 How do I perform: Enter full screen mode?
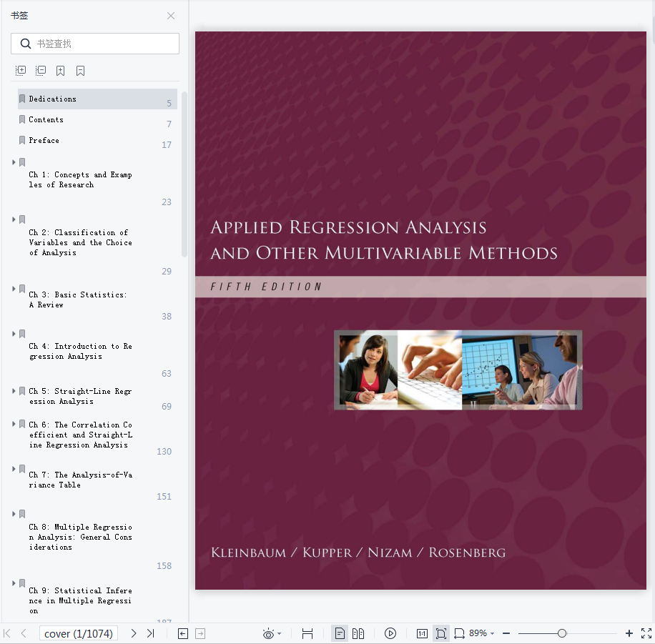(x=646, y=633)
